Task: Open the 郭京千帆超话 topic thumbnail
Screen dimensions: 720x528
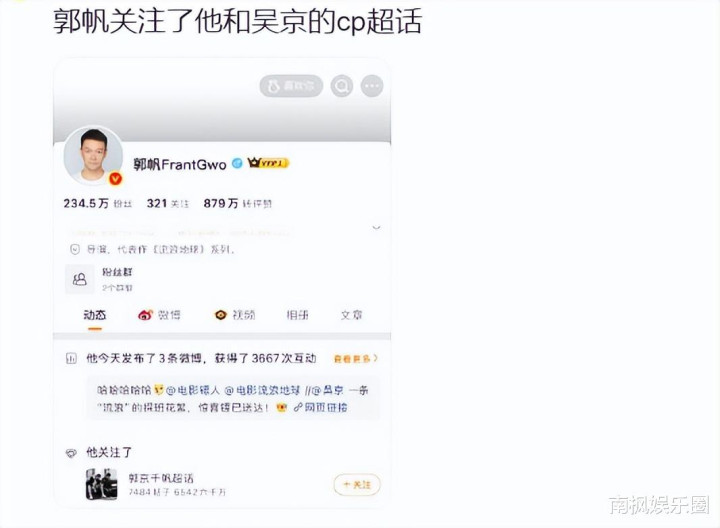Action: coord(101,484)
